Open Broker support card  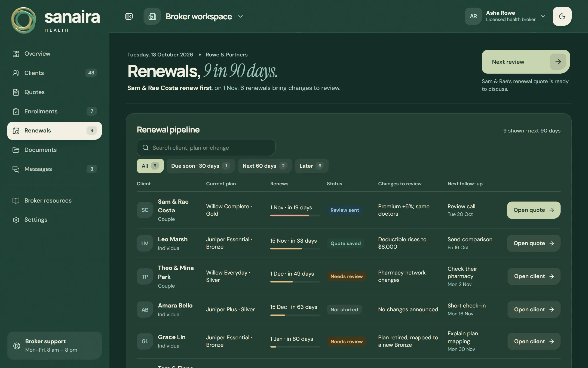pyautogui.click(x=55, y=346)
